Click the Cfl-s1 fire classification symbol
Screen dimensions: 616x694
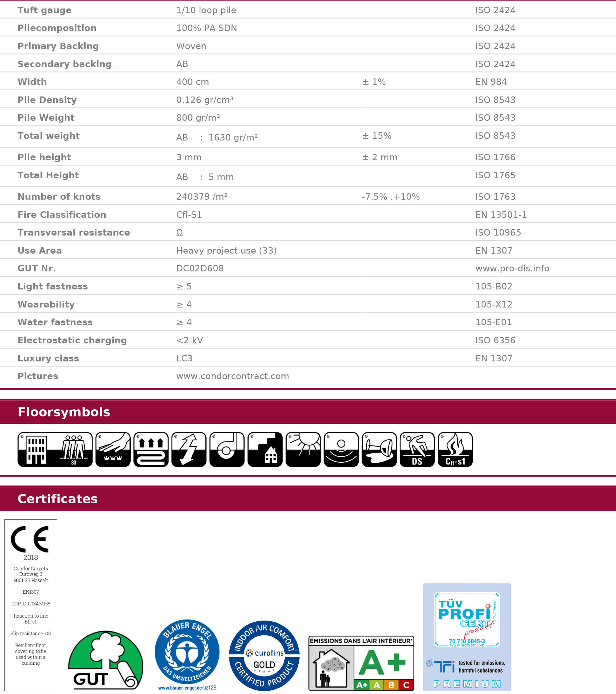click(x=455, y=449)
